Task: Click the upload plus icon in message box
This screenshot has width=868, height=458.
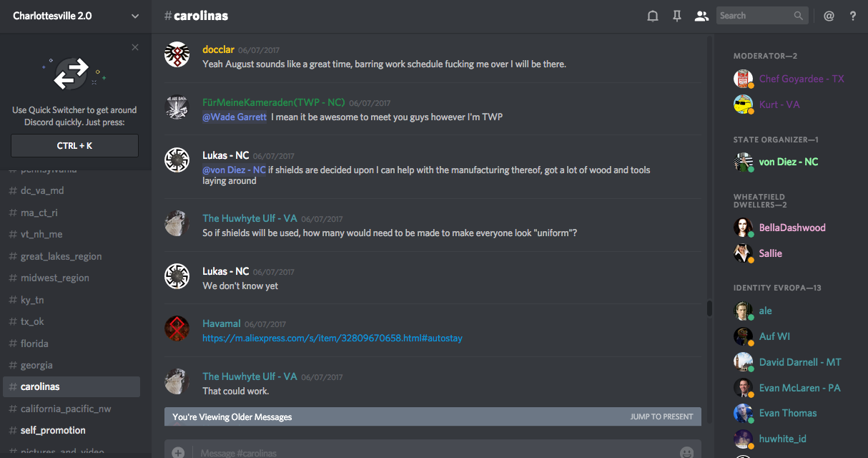Action: pos(178,452)
